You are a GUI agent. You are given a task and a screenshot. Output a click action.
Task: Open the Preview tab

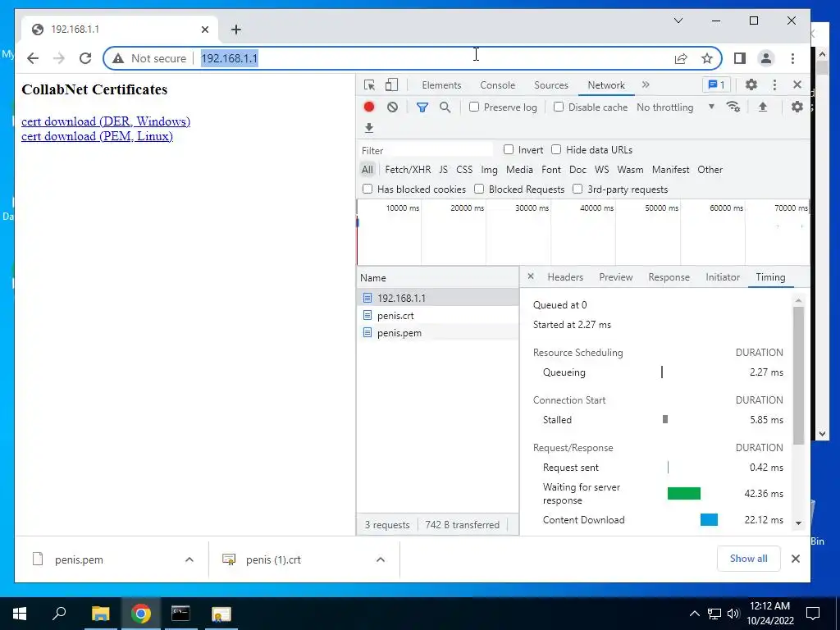click(615, 277)
